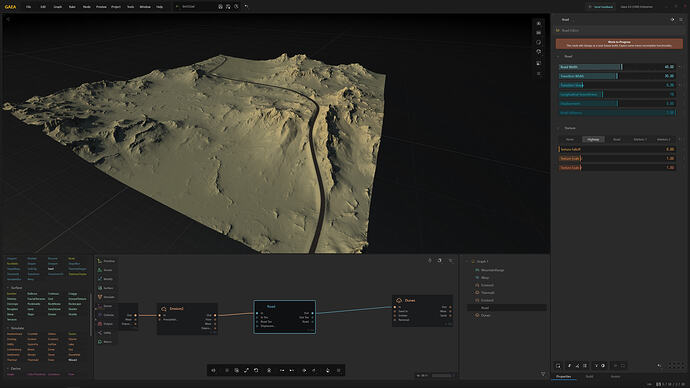Open the Window menu
This screenshot has height=388, width=690.
pyautogui.click(x=145, y=7)
